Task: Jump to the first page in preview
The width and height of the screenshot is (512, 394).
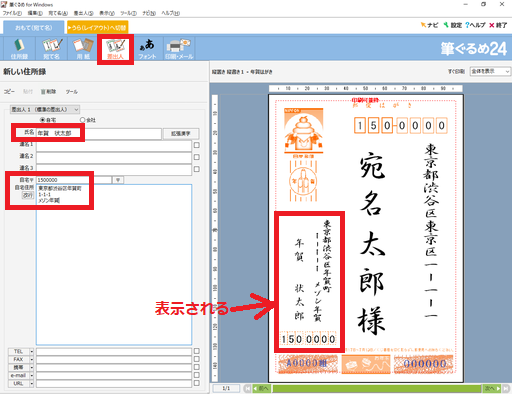Action: click(247, 388)
